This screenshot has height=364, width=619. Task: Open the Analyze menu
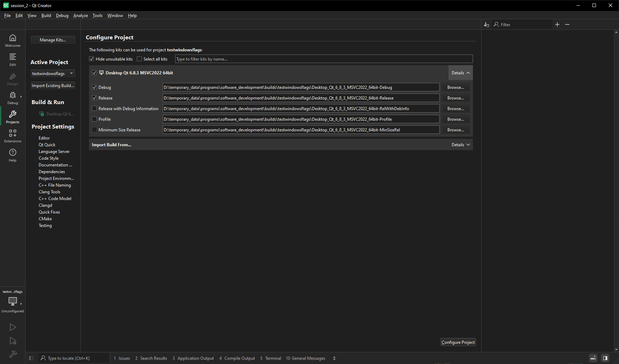[80, 15]
